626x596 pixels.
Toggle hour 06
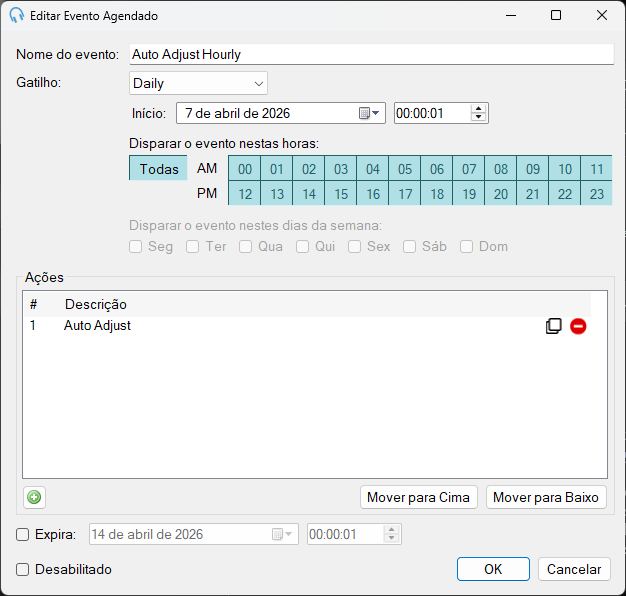436,168
